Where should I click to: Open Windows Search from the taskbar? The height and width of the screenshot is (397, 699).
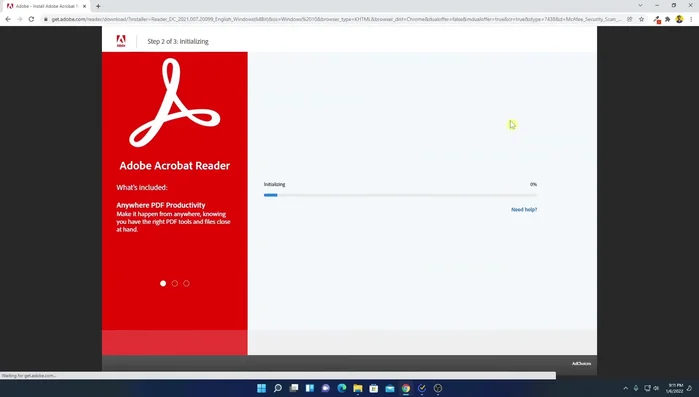tap(278, 388)
